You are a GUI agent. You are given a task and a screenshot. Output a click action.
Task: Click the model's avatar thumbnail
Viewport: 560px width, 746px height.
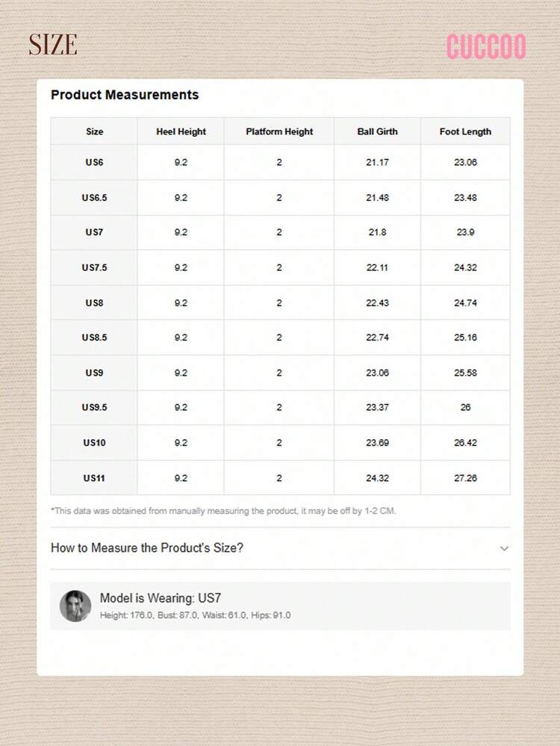(x=75, y=606)
